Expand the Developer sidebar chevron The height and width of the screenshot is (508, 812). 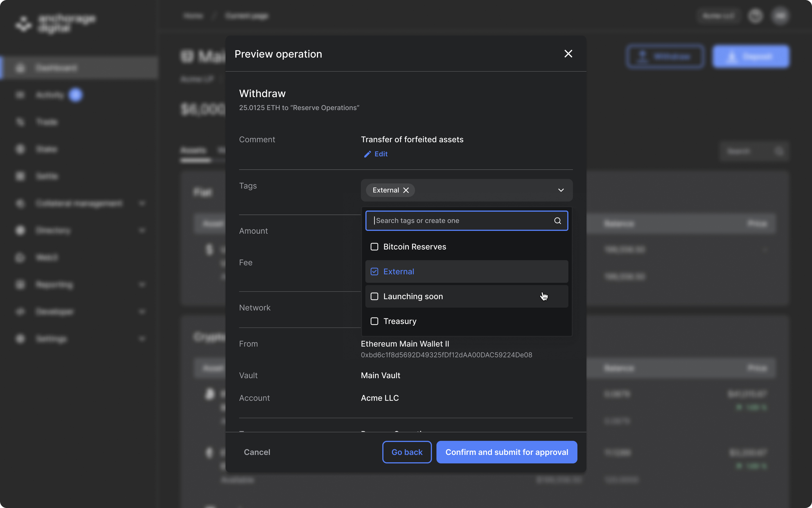click(142, 312)
